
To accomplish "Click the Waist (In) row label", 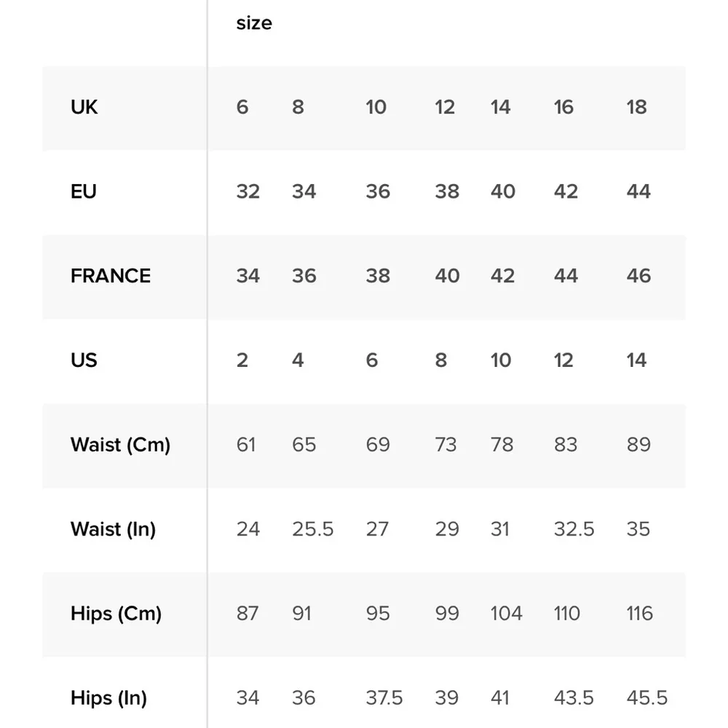I will pos(113,529).
